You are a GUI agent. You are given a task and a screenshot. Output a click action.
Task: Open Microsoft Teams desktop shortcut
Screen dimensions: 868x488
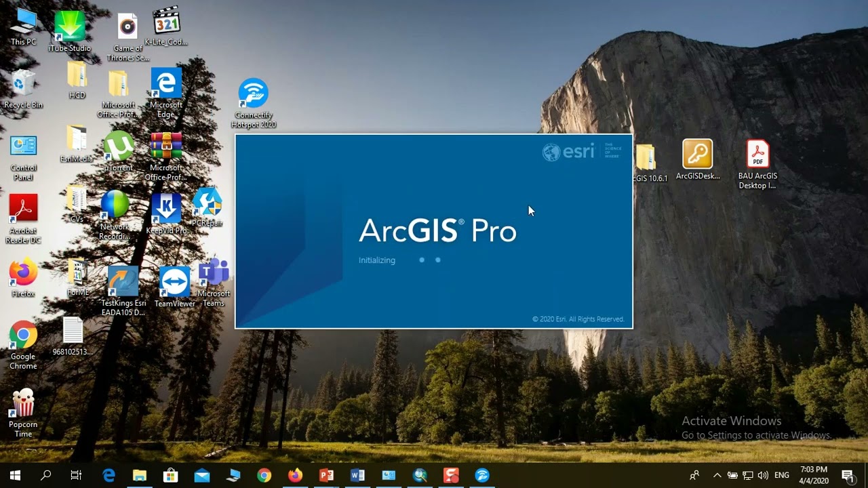coord(214,283)
